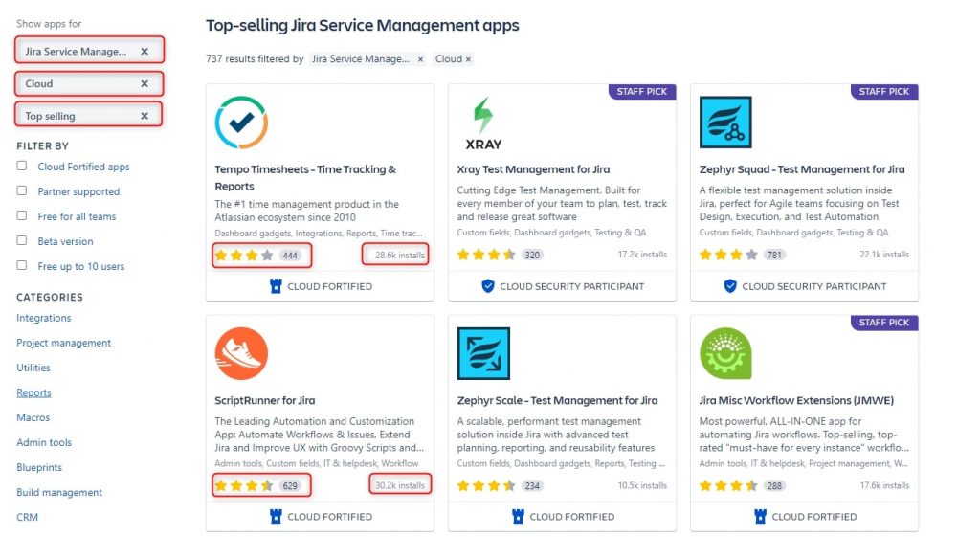Click the Xray Cloud Security Participant shield icon

[487, 286]
